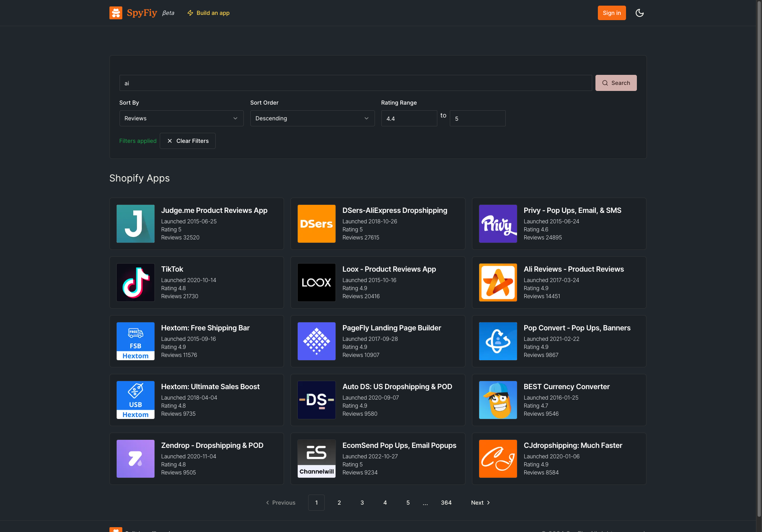Select Judge.me Product Reviews App title
Image resolution: width=762 pixels, height=532 pixels.
[x=214, y=210]
